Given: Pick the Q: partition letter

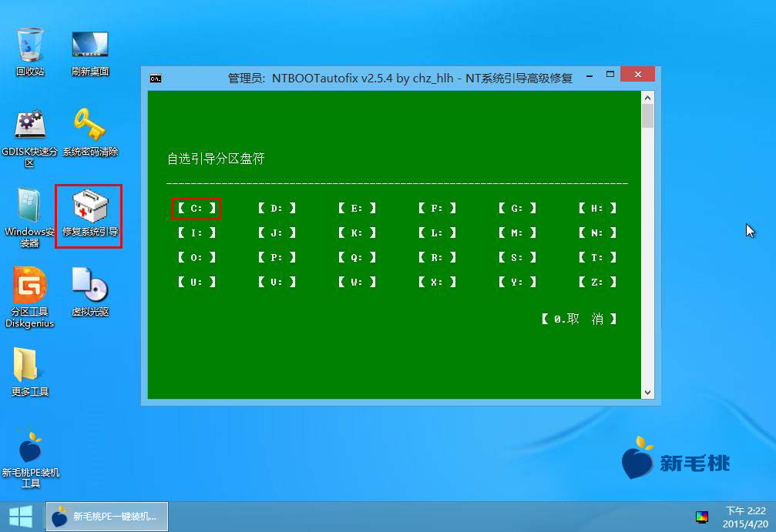Looking at the screenshot, I should [357, 258].
